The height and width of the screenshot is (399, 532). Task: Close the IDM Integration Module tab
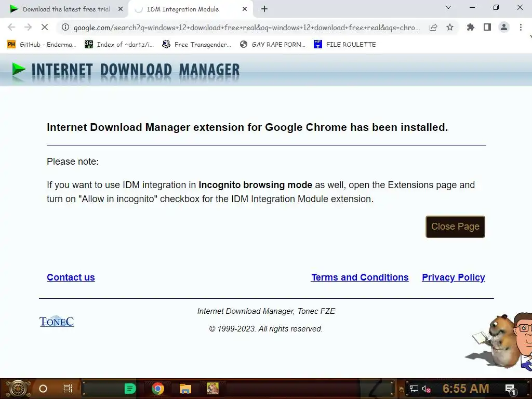(245, 9)
